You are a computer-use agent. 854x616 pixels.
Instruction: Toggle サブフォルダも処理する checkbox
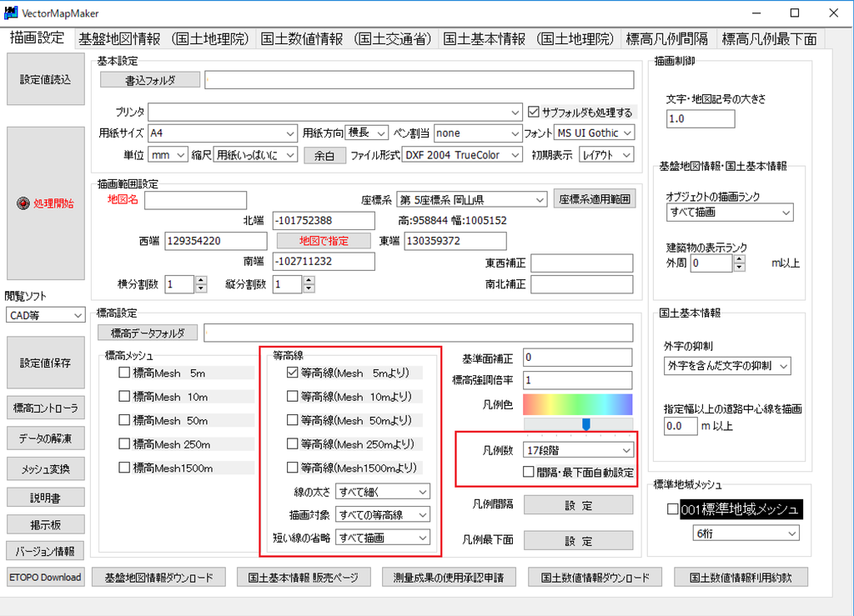click(535, 112)
